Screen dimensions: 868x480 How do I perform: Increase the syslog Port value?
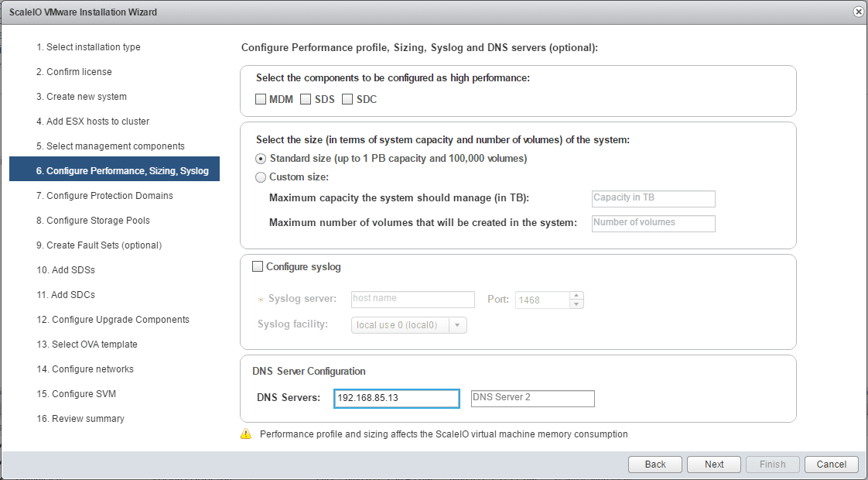click(576, 296)
